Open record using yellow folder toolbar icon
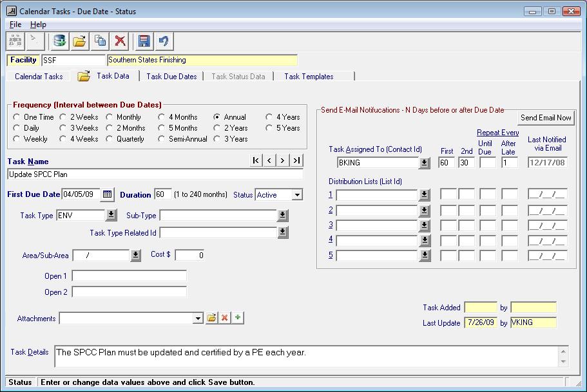Screen dimensions: 587x392 [x=79, y=41]
